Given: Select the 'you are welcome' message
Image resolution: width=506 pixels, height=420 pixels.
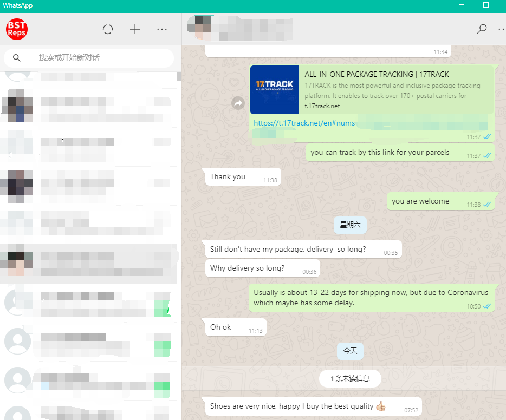Looking at the screenshot, I should click(x=440, y=201).
